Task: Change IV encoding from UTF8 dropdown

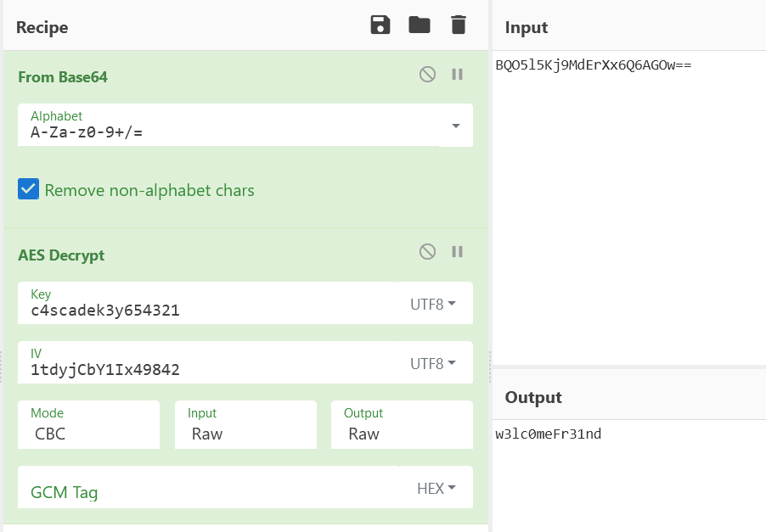Action: [433, 364]
